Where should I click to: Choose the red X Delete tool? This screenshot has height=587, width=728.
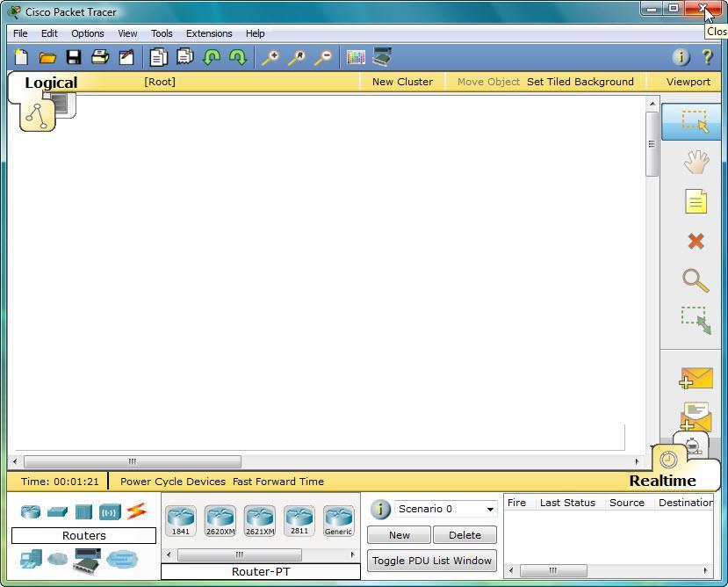pos(696,241)
